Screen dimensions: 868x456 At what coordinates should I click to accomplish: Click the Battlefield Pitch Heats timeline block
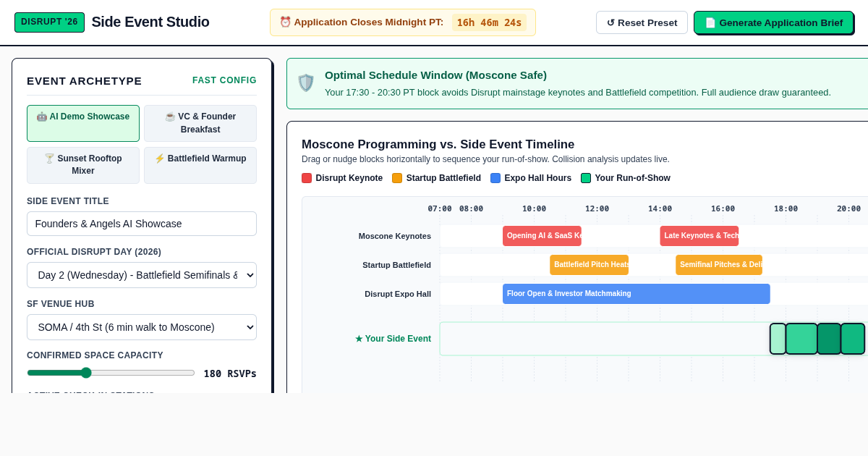pyautogui.click(x=589, y=265)
